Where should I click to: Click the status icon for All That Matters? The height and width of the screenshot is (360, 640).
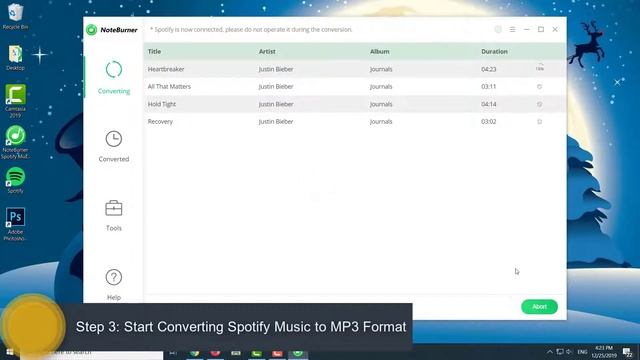pyautogui.click(x=539, y=87)
